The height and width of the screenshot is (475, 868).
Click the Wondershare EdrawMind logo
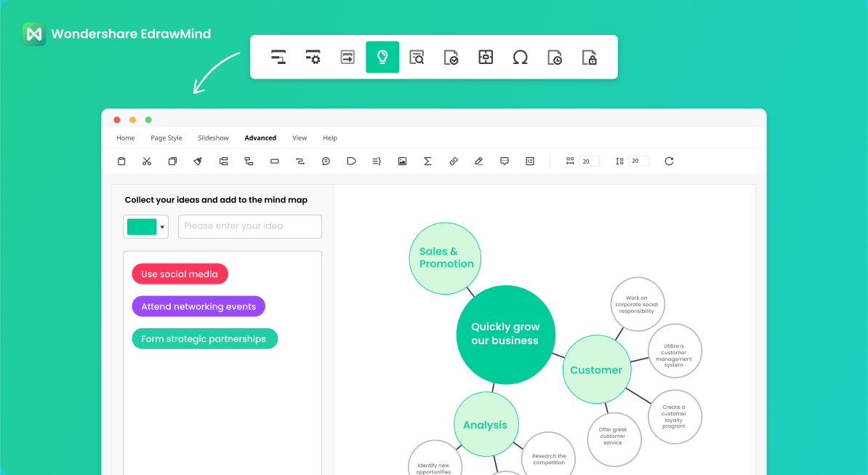[x=117, y=33]
